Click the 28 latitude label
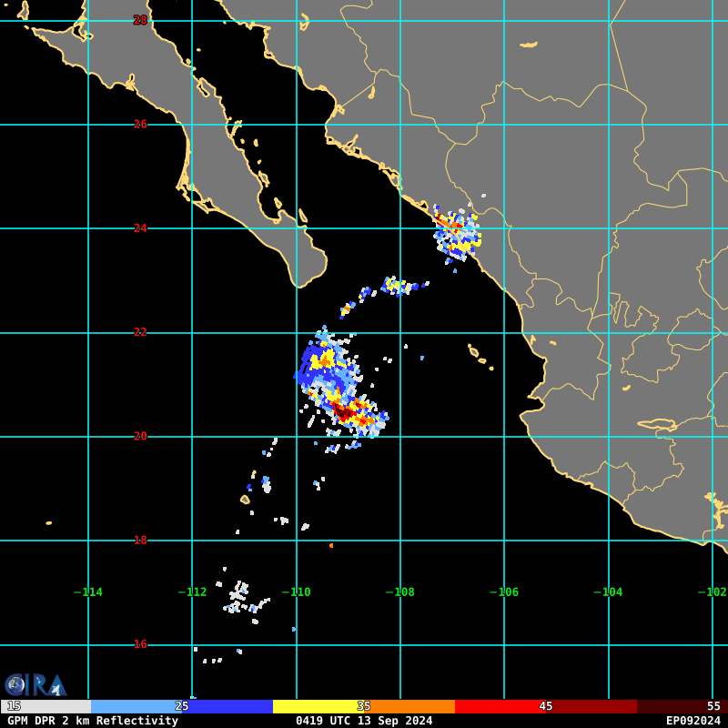 [x=140, y=20]
